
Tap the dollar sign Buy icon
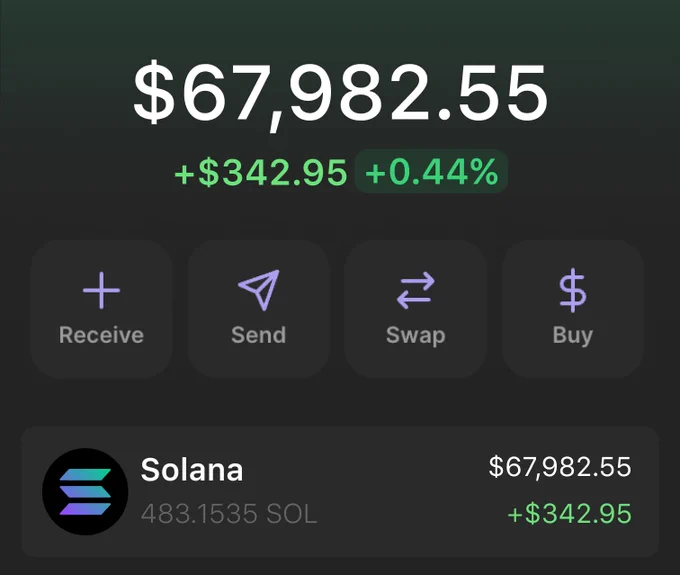pos(573,290)
